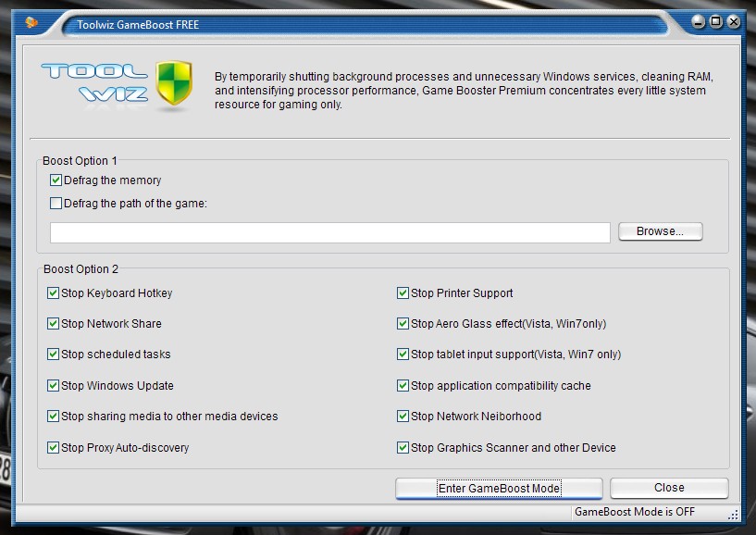
Task: Enable Defrag the path of the game
Action: [x=56, y=204]
